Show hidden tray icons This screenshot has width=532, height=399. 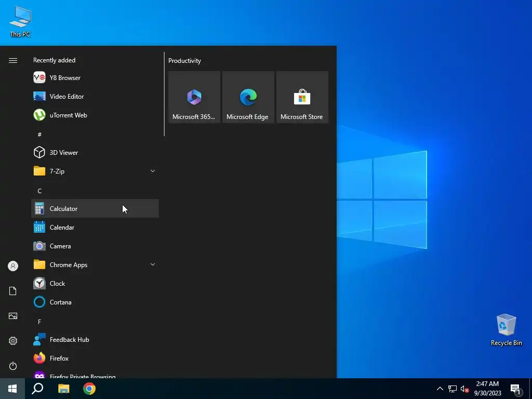click(440, 389)
